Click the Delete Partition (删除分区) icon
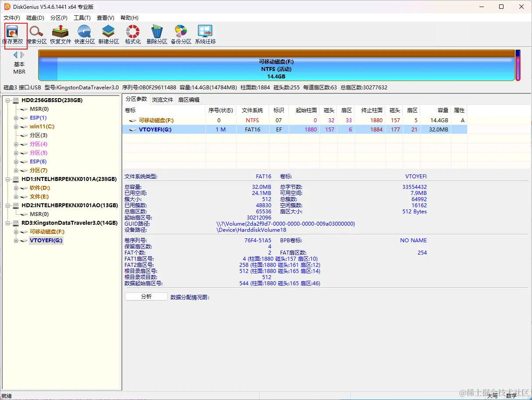Screen dimensions: 532x400 tap(157, 35)
